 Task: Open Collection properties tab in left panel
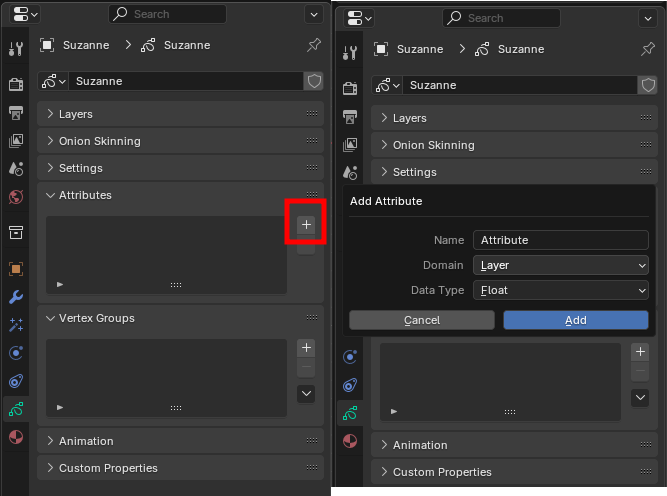tap(16, 232)
